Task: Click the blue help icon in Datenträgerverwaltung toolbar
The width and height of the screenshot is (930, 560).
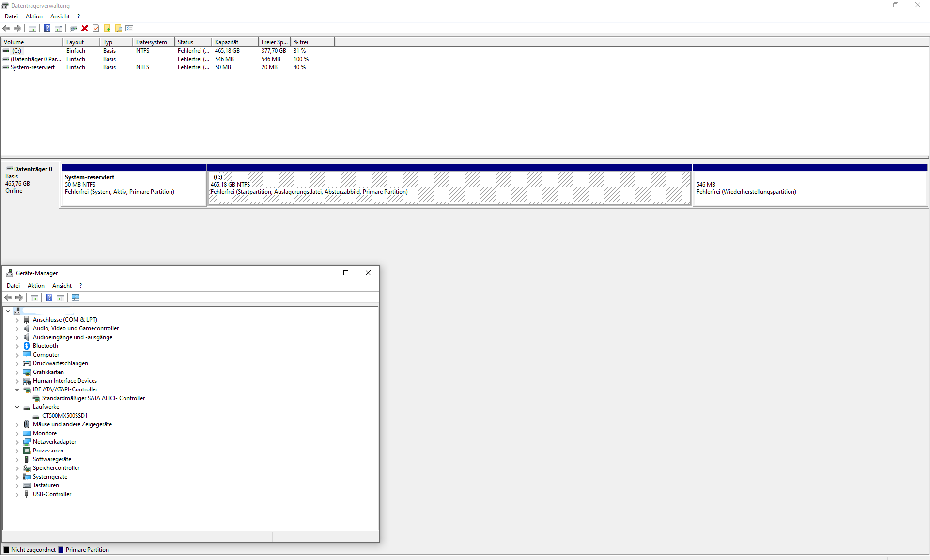Action: point(47,28)
